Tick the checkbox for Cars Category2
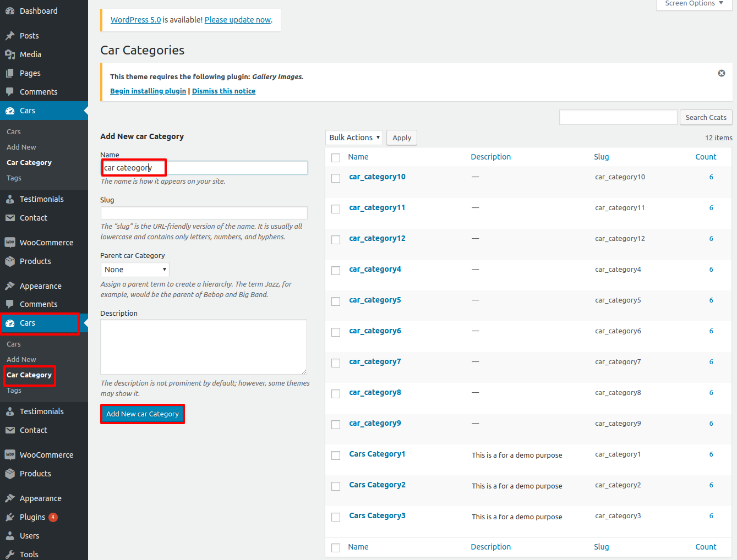737x560 pixels. pos(336,486)
